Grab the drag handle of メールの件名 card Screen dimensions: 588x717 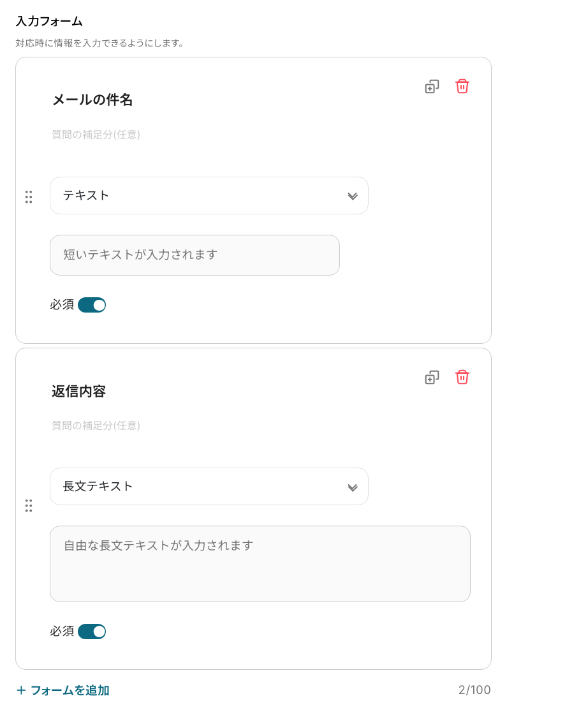point(28,196)
